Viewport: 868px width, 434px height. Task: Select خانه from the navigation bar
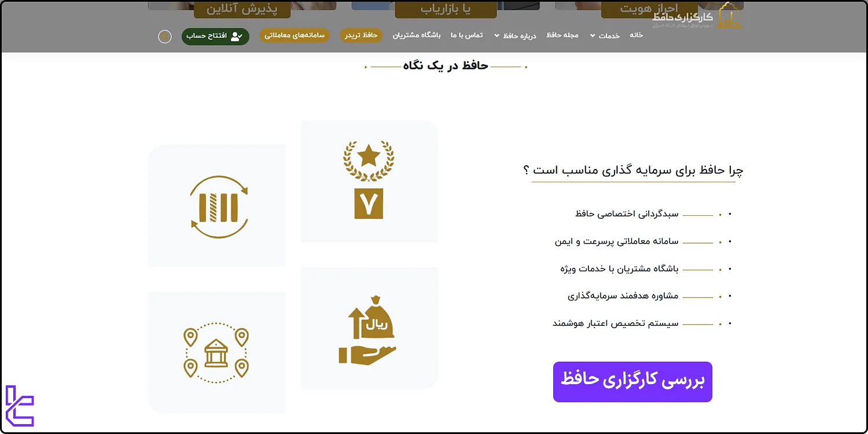[x=637, y=35]
